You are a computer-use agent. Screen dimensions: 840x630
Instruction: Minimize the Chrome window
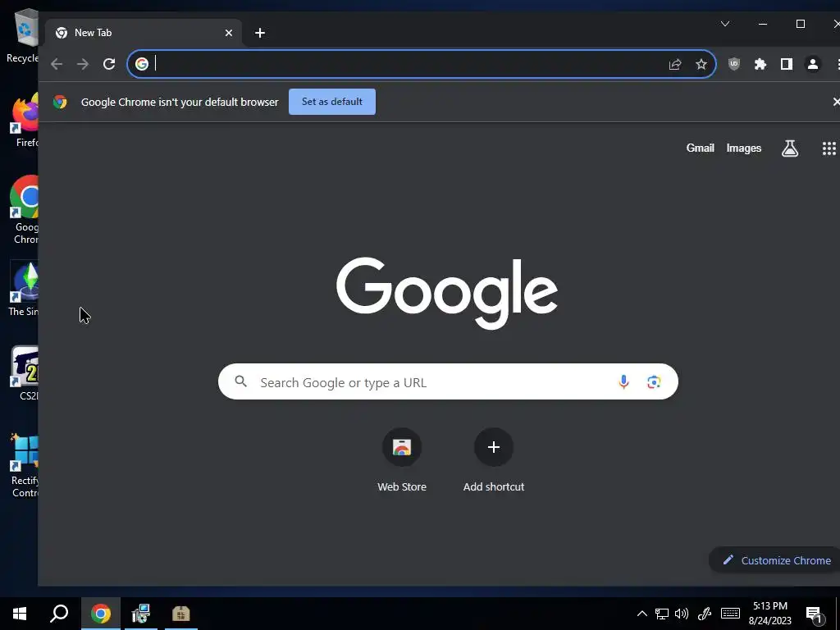(x=763, y=24)
